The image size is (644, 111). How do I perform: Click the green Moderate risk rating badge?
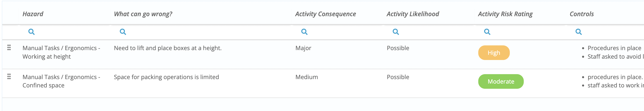(x=501, y=81)
